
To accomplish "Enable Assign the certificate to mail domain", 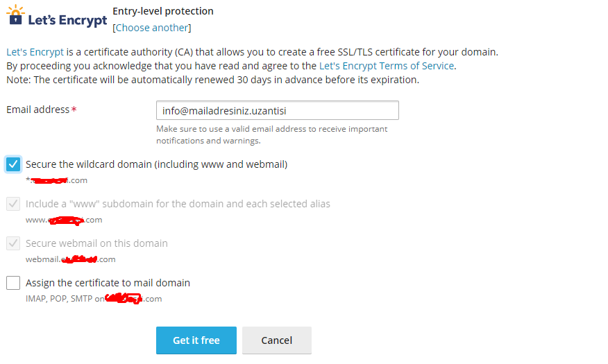I will (13, 283).
